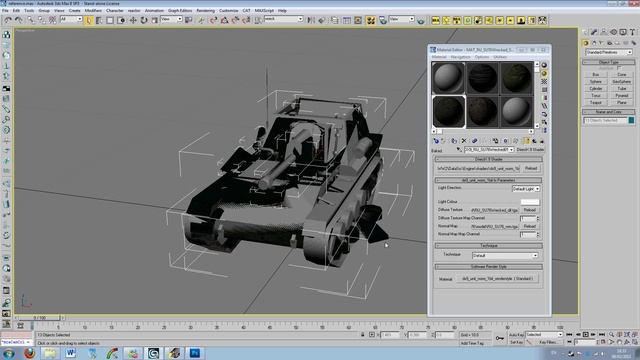Open Microsoft Word from the taskbar
The height and width of the screenshot is (360, 640).
[x=71, y=353]
